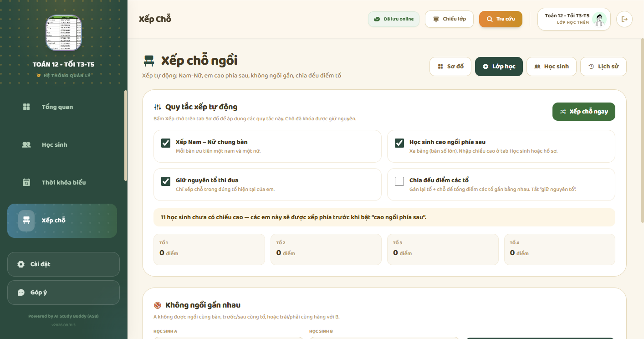Click the class avatar in the Toán 12 profile chip
This screenshot has height=339, width=644.
coord(599,19)
